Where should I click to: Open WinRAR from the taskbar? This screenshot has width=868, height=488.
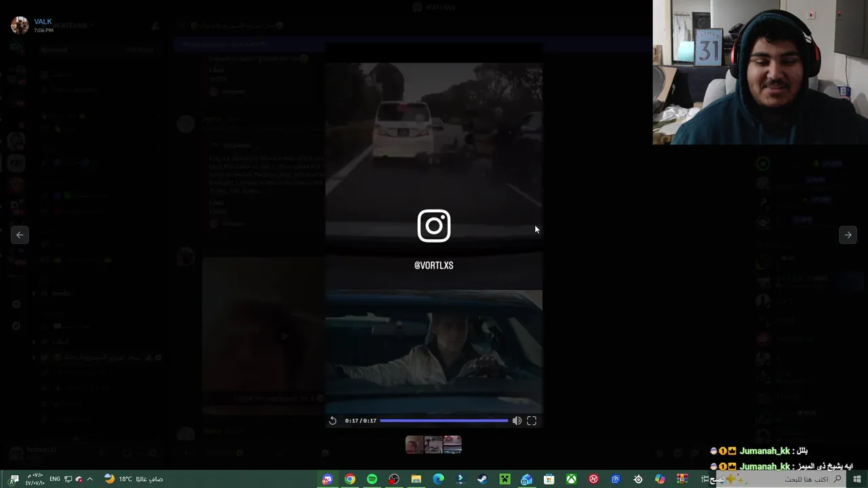point(682,479)
